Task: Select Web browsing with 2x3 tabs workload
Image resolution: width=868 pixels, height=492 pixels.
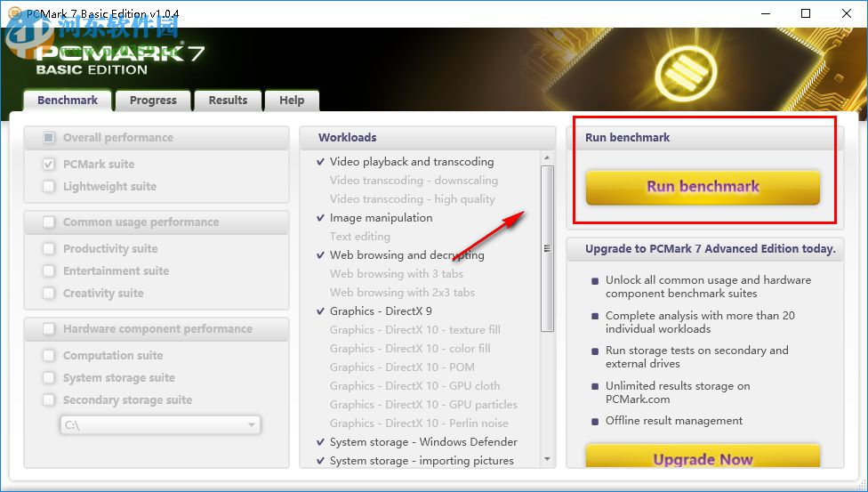Action: click(x=403, y=293)
